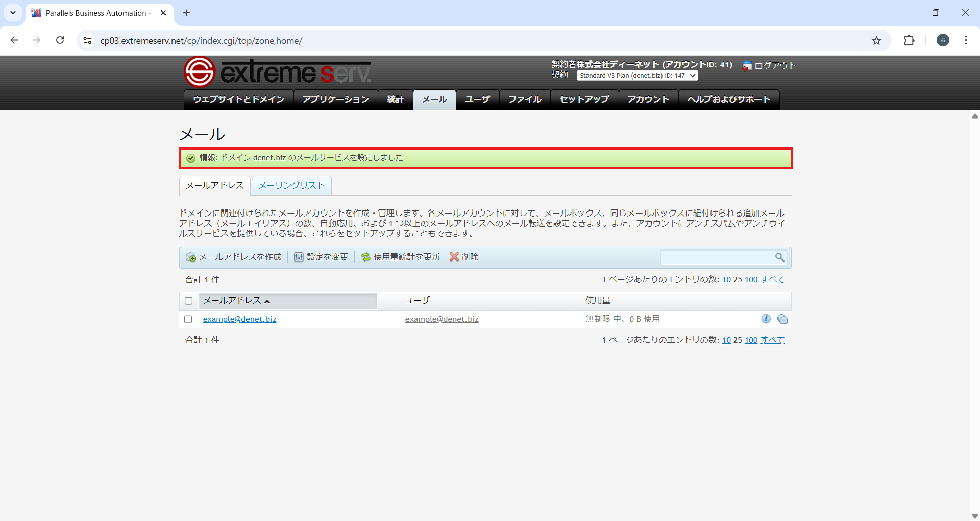This screenshot has height=521, width=980.
Task: Click the 無制限 中、0 B 使用 usage text
Action: 623,319
